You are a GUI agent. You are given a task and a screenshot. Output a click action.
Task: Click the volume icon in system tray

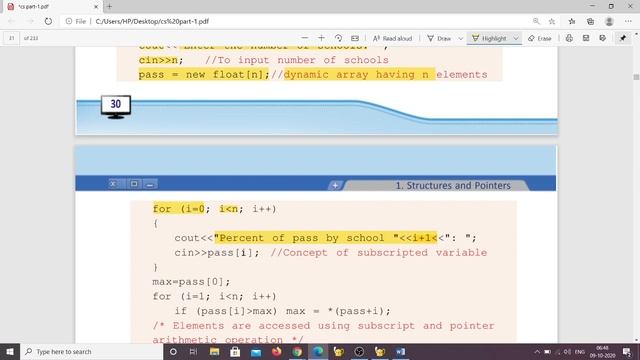point(567,351)
